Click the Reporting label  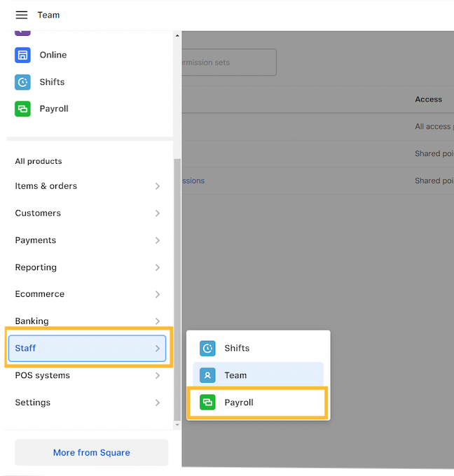[36, 267]
